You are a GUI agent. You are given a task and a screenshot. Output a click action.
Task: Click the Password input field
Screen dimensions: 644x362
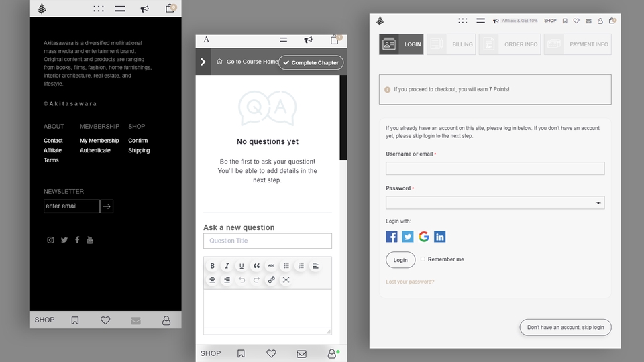click(x=495, y=202)
